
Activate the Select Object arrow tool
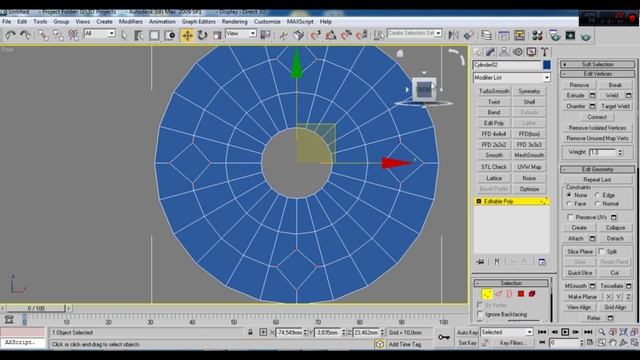point(124,36)
